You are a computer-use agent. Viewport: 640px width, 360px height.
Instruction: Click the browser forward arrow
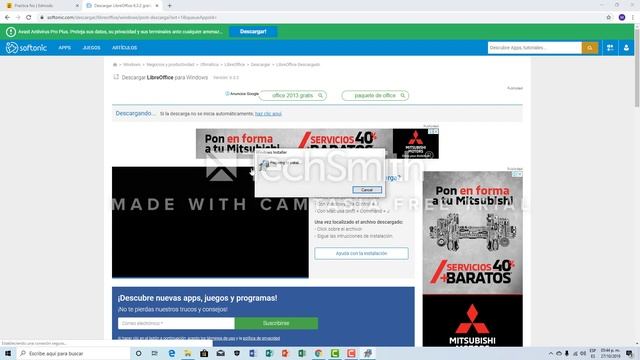tap(18, 18)
